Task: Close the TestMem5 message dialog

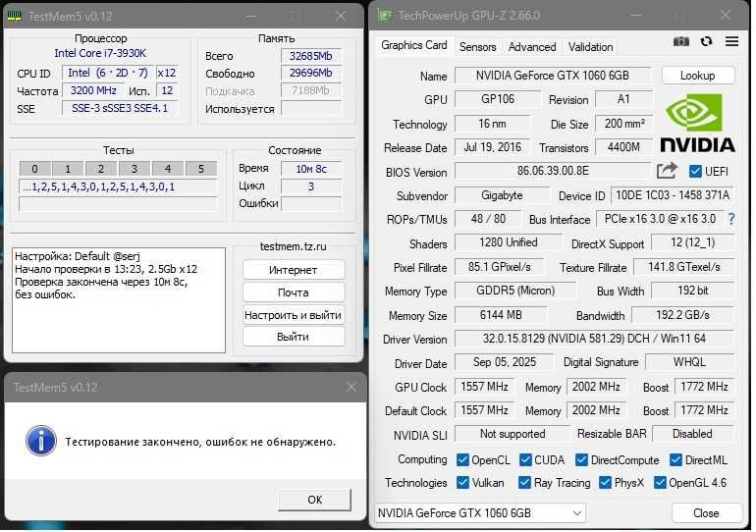Action: 351,387
